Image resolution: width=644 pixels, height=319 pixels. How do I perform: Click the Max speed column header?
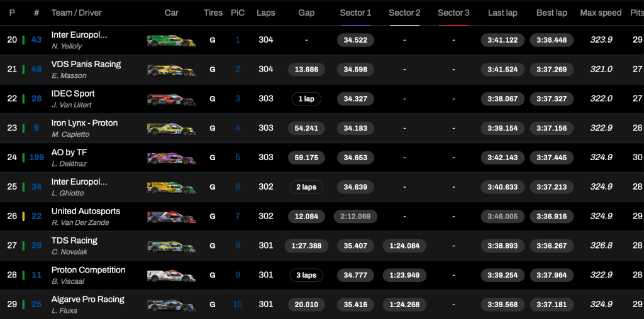tap(601, 13)
